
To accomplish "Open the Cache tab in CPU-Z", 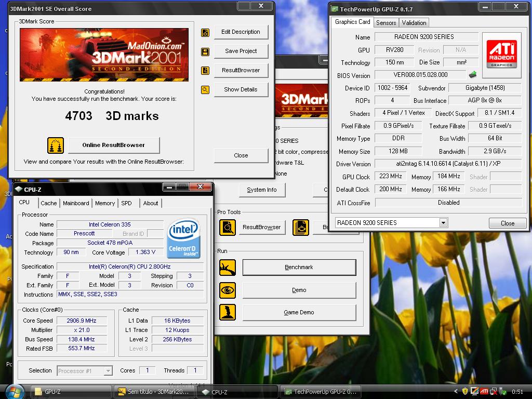I will (x=48, y=203).
